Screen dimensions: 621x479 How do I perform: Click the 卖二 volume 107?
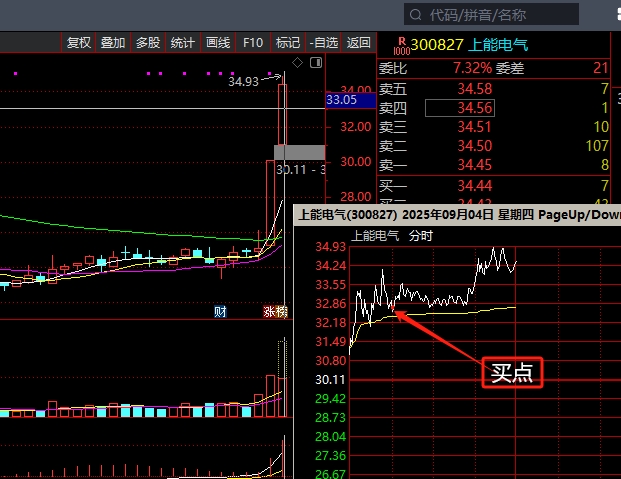click(x=597, y=146)
